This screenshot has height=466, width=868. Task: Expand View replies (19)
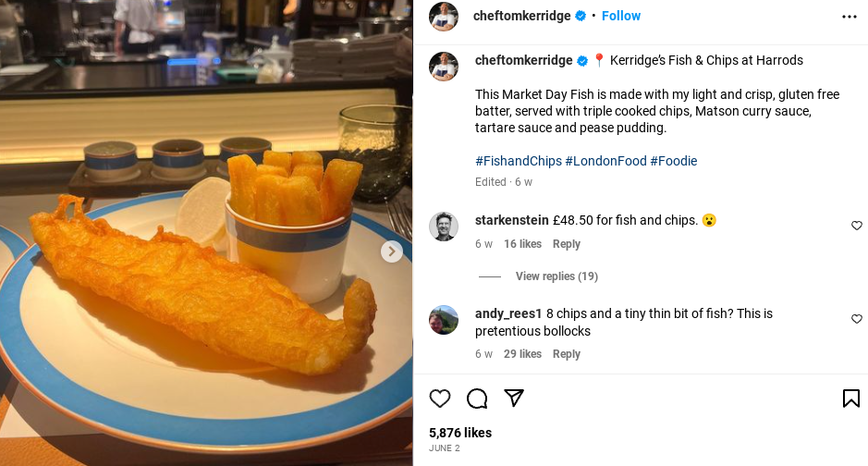(556, 276)
